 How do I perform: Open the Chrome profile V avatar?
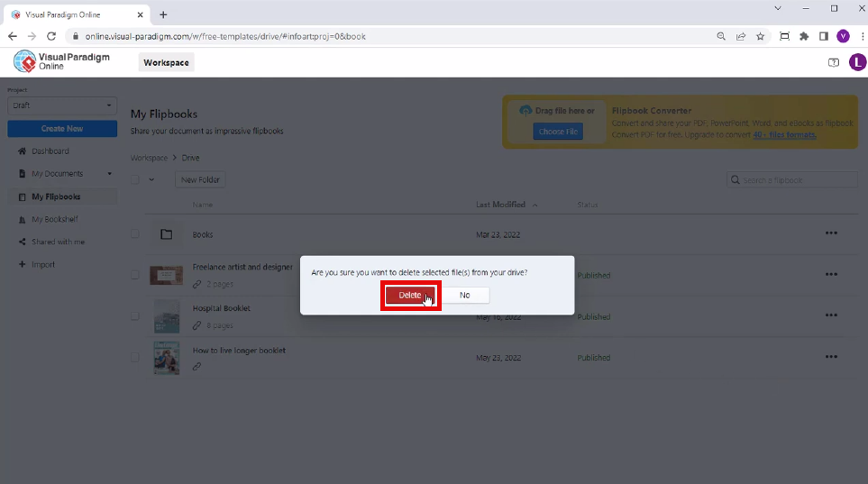pos(843,37)
